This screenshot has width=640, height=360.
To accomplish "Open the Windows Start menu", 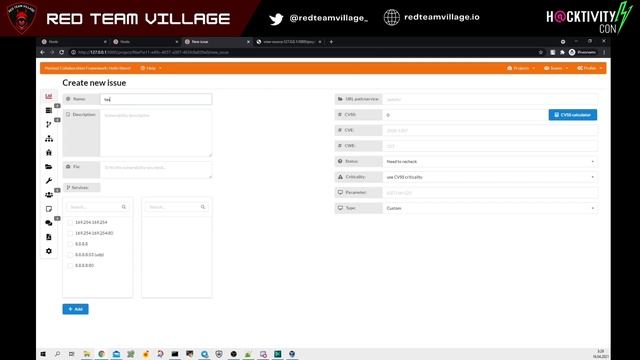I will point(43,354).
